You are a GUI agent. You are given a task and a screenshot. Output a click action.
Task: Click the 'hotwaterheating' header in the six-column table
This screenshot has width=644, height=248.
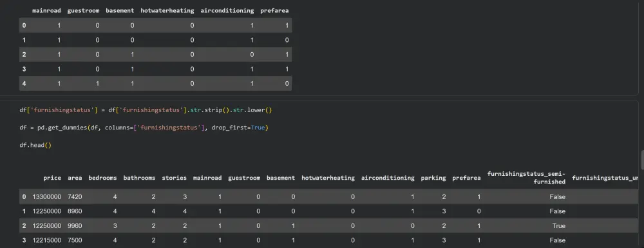point(167,11)
